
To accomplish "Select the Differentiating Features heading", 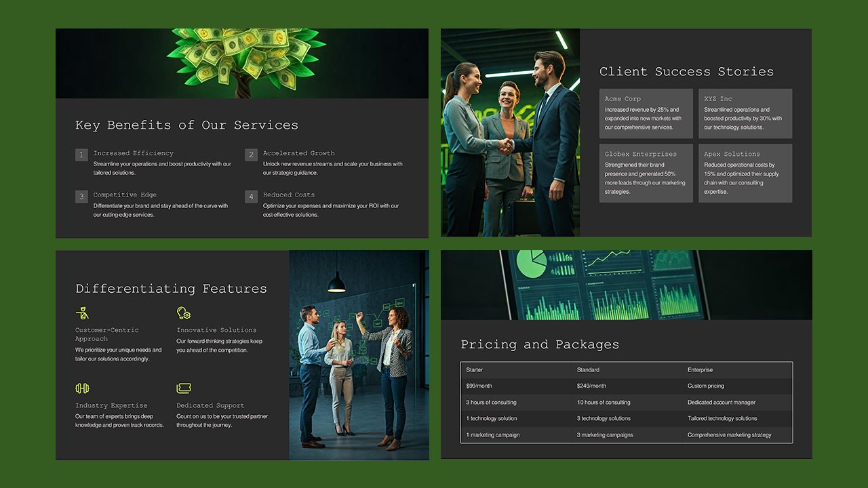I will [171, 289].
